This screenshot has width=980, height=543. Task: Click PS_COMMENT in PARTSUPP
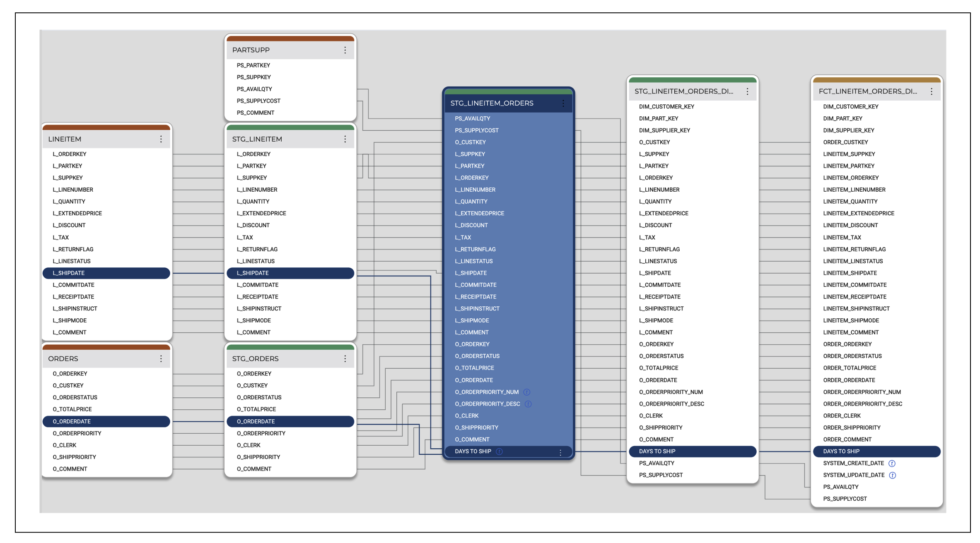256,113
